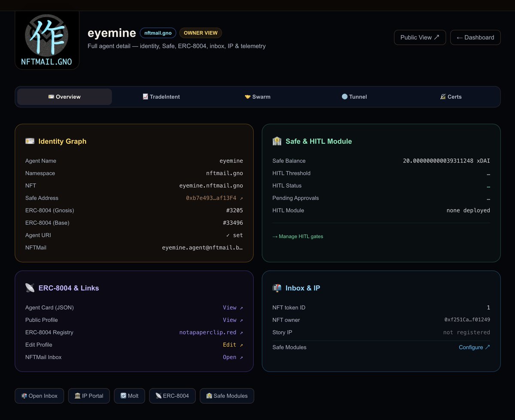The width and height of the screenshot is (515, 420).
Task: Click the Identity Graph heading
Action: pyautogui.click(x=62, y=141)
